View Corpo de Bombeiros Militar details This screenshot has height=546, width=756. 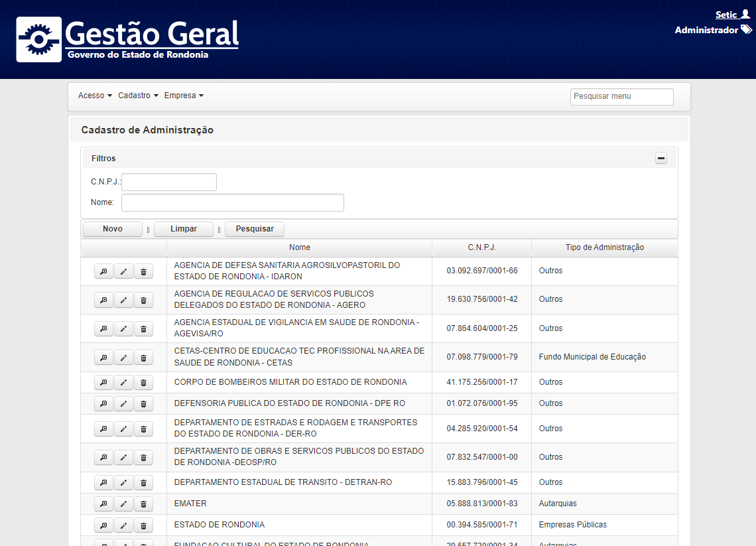pyautogui.click(x=103, y=383)
